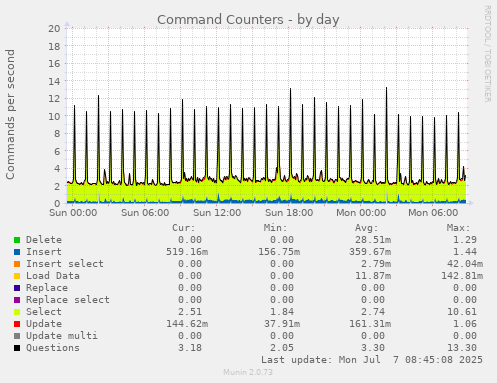Click Insert select max 42.04m
The width and height of the screenshot is (497, 383).
coord(465,264)
